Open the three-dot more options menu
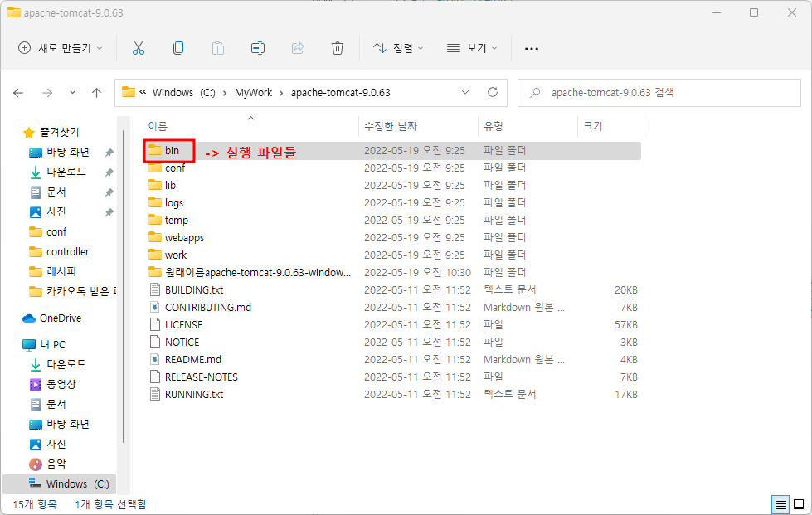 [532, 49]
